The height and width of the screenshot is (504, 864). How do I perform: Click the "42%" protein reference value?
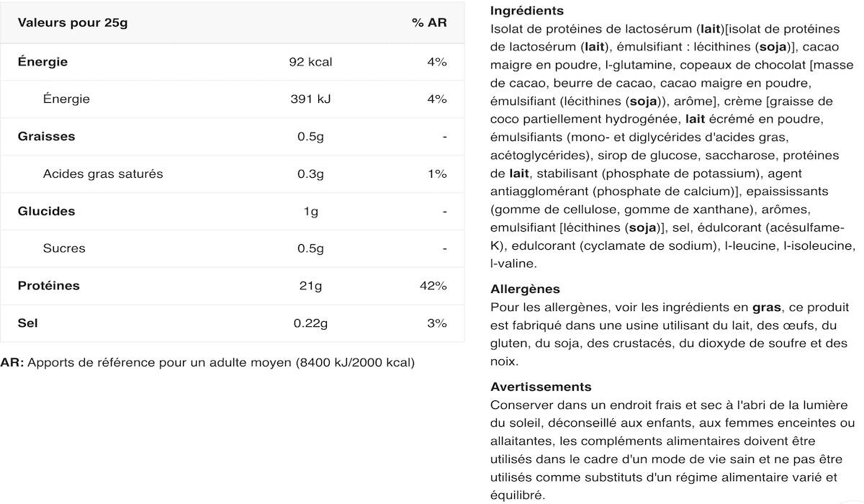pos(433,286)
